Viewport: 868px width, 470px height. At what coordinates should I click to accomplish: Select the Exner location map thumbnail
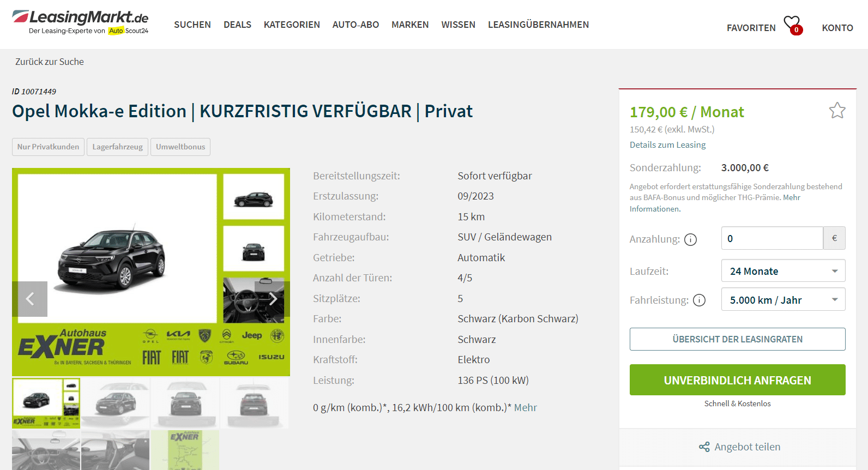tap(185, 450)
